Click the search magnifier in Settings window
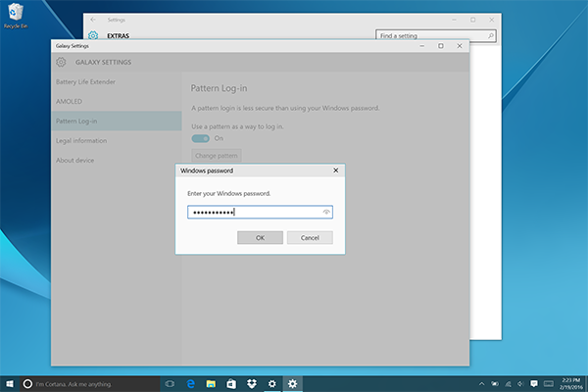The width and height of the screenshot is (588, 392). (491, 35)
